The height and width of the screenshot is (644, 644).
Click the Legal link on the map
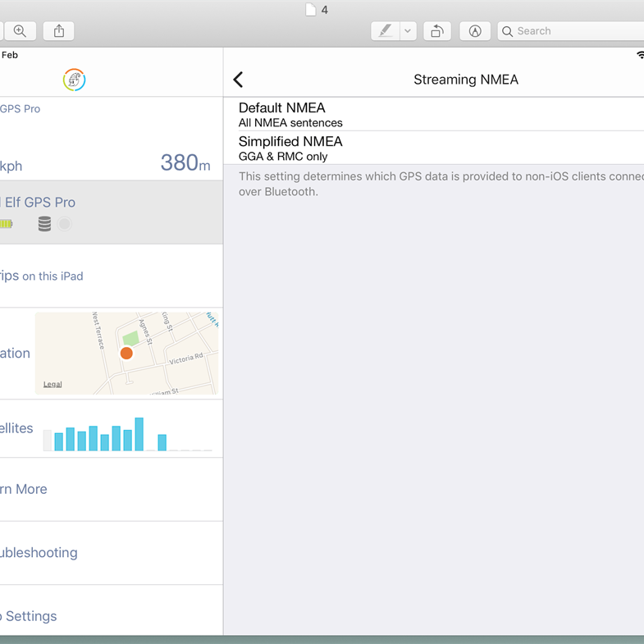pyautogui.click(x=53, y=384)
